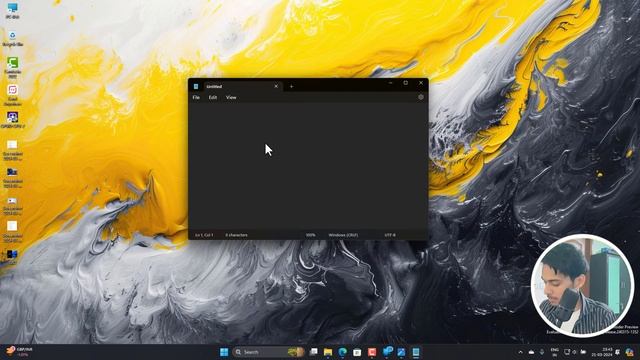Viewport: 640px width, 360px height.
Task: Click the UTF-8 encoding indicator
Action: [x=390, y=235]
